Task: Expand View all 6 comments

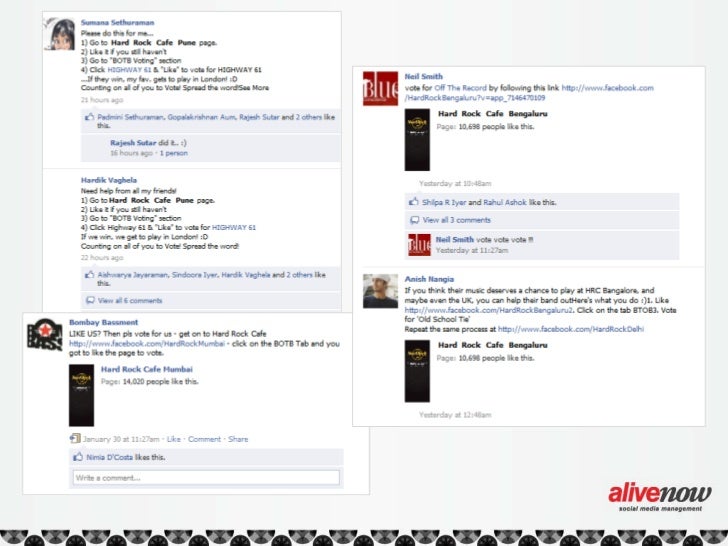Action: click(130, 301)
